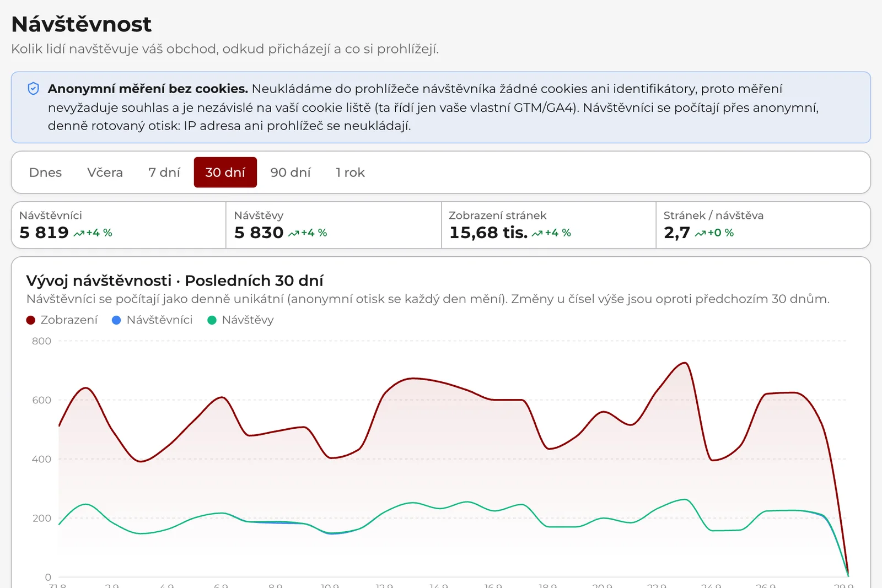Click the 600 y-axis label

(x=41, y=400)
